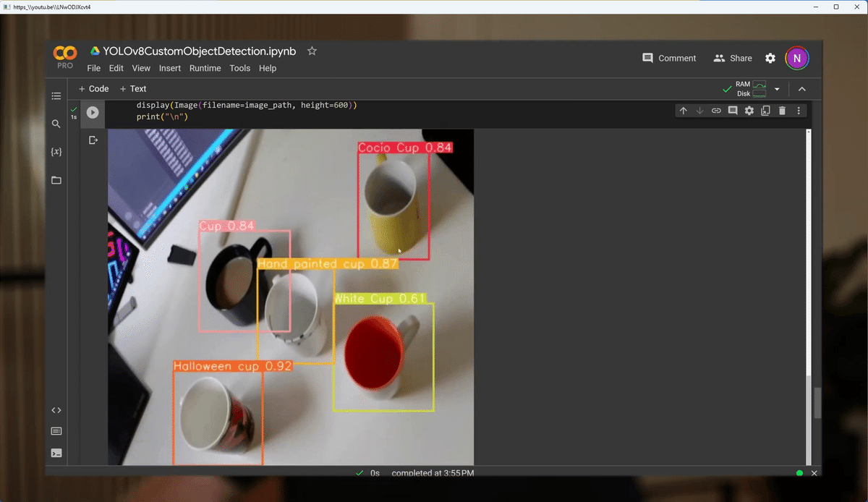Add a new code cell
Image resolution: width=868 pixels, height=502 pixels.
pyautogui.click(x=93, y=88)
